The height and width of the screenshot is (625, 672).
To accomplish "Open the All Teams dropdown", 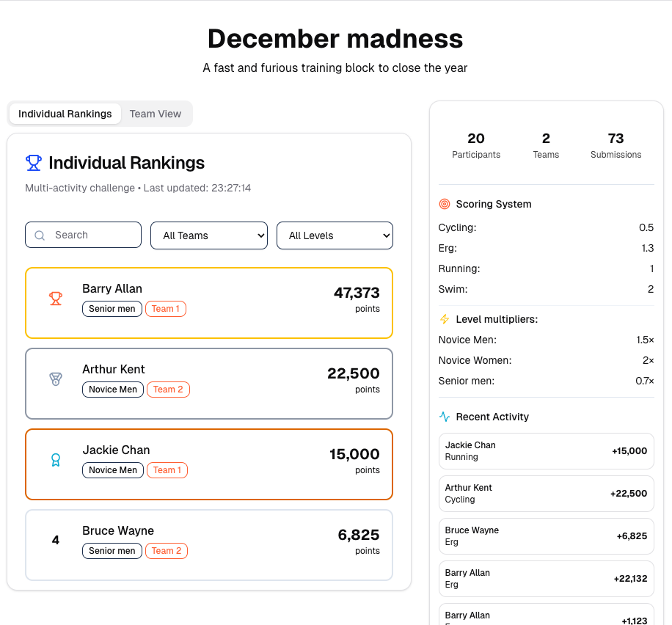I will point(208,235).
